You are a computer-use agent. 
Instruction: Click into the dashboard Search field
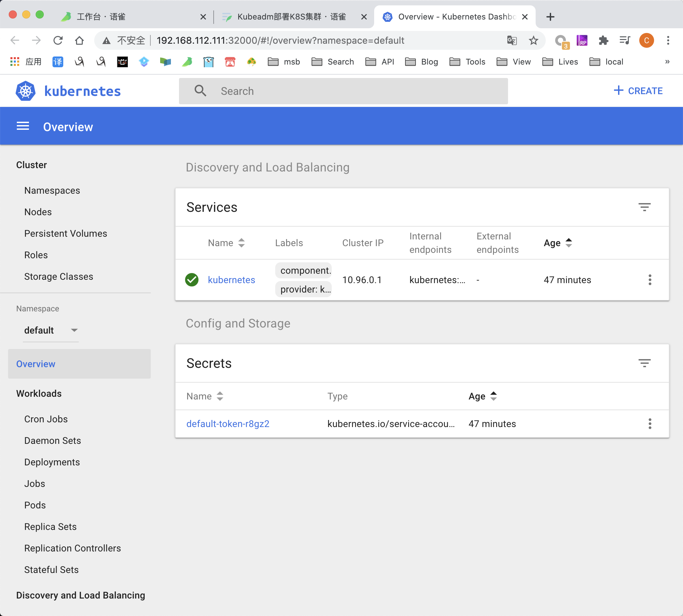343,91
